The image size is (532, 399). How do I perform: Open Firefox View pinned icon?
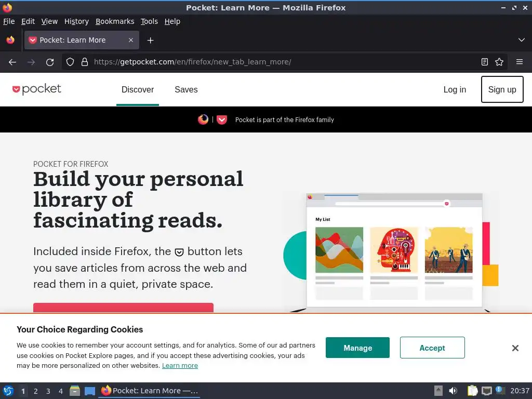coord(10,40)
